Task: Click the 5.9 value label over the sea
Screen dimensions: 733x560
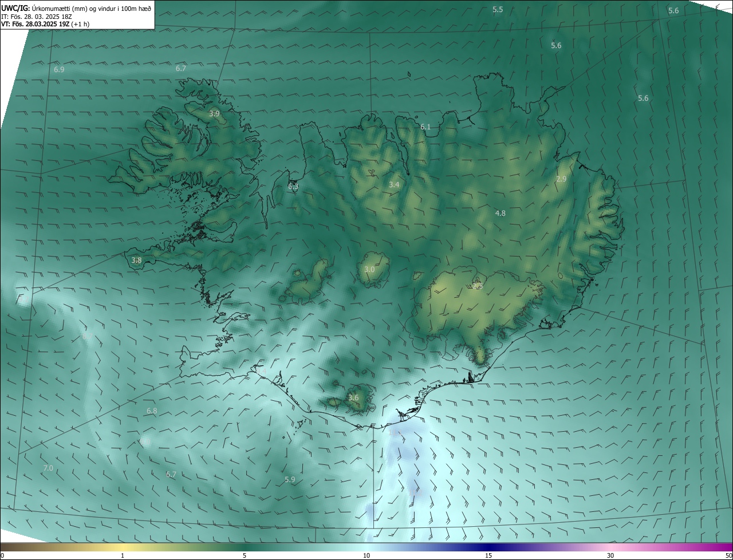Action: 290,480
